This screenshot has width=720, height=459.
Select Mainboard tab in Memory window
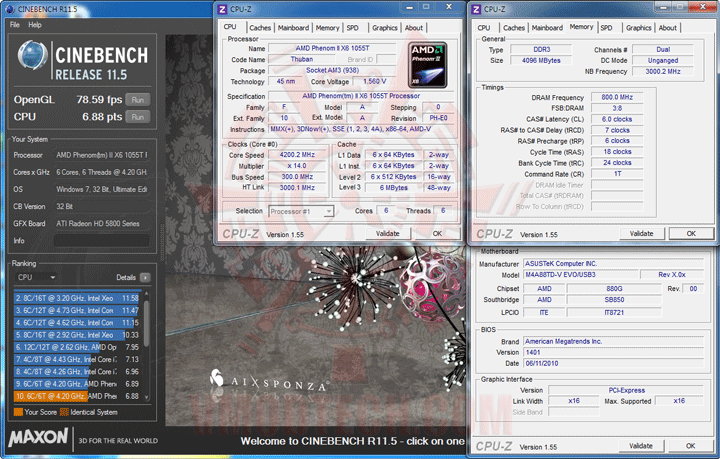click(547, 28)
